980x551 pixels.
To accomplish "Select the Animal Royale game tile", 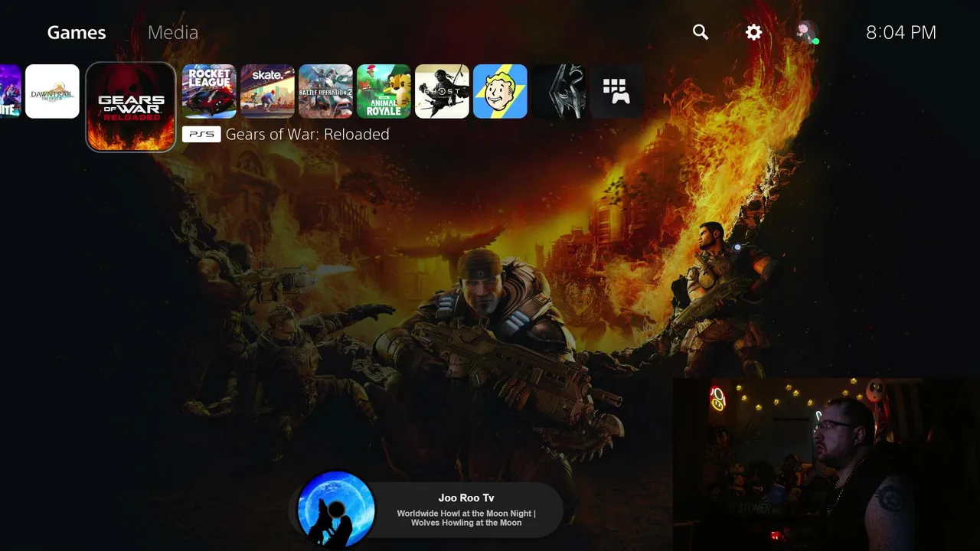I will [x=384, y=91].
